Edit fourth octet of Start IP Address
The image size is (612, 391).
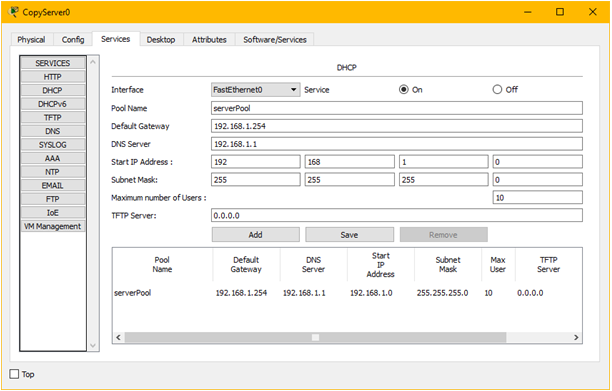pyautogui.click(x=537, y=162)
